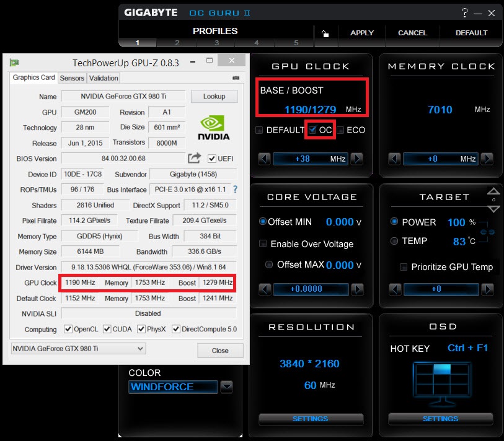Screen dimensions: 504x441
Task: Select Offset MIN radio button
Action: click(x=263, y=221)
